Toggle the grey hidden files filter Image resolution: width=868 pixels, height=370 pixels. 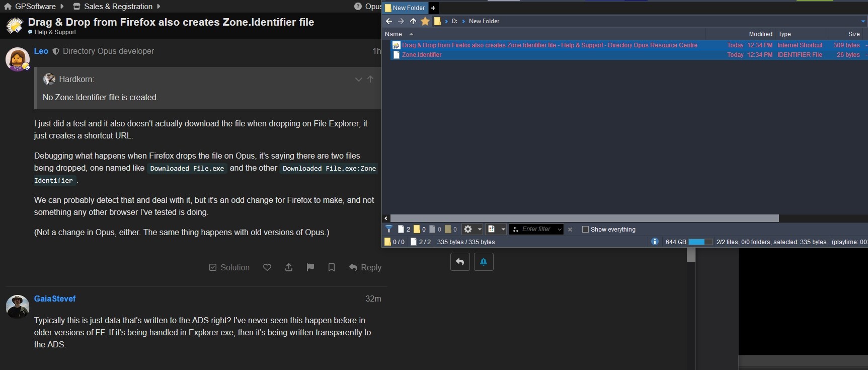pyautogui.click(x=435, y=229)
